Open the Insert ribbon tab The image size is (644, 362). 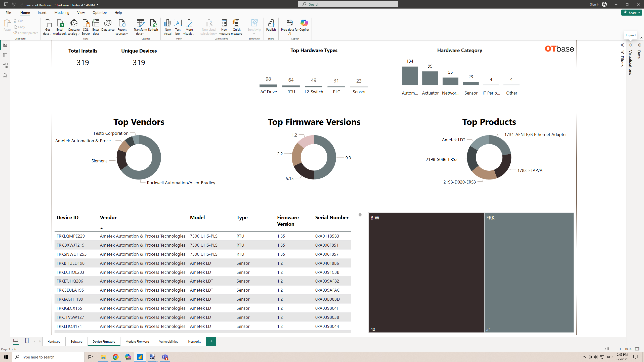point(42,13)
